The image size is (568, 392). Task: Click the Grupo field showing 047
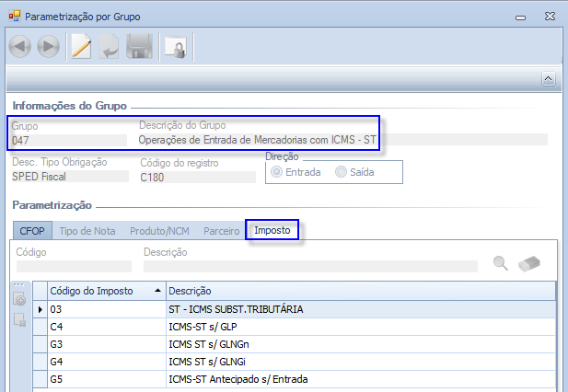click(x=69, y=140)
